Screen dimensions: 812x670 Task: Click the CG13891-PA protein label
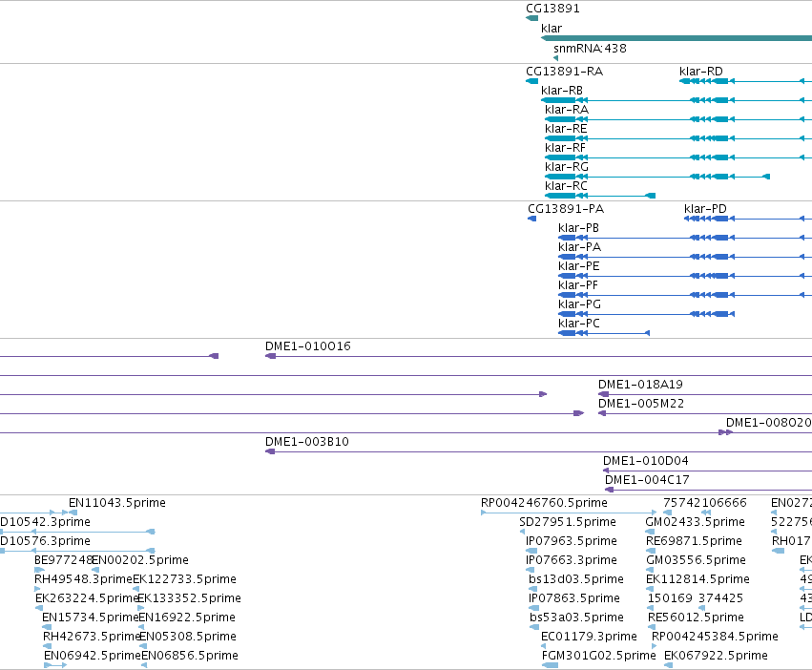tap(566, 209)
